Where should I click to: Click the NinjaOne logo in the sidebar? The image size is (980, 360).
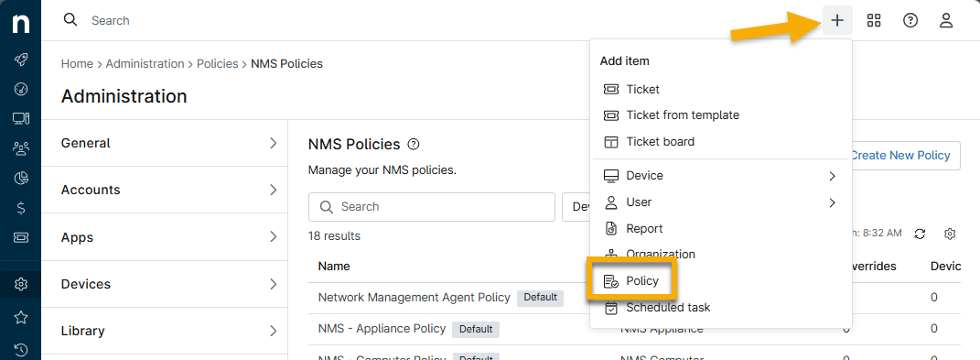[21, 24]
